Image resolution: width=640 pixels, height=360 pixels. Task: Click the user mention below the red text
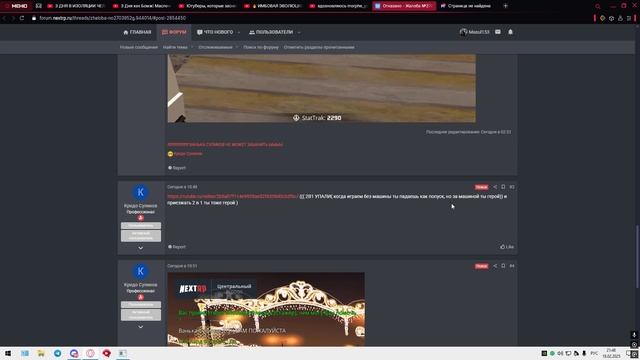[188, 154]
